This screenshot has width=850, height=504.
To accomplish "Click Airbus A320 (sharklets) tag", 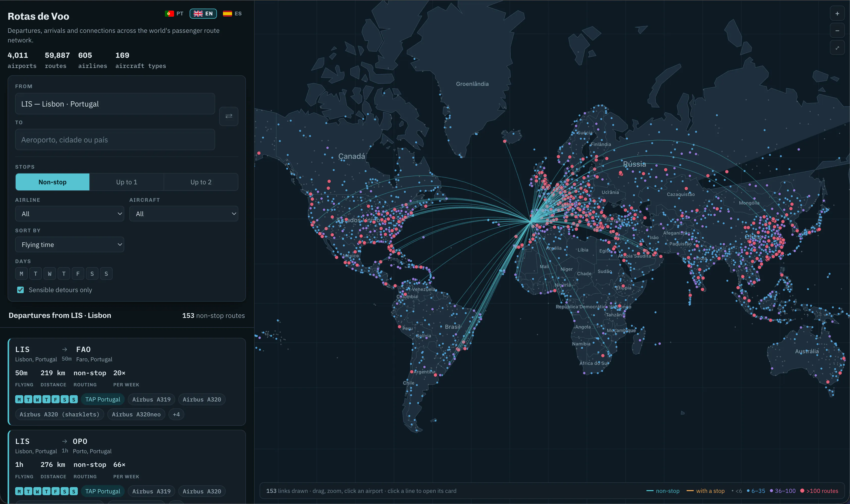I will point(59,414).
